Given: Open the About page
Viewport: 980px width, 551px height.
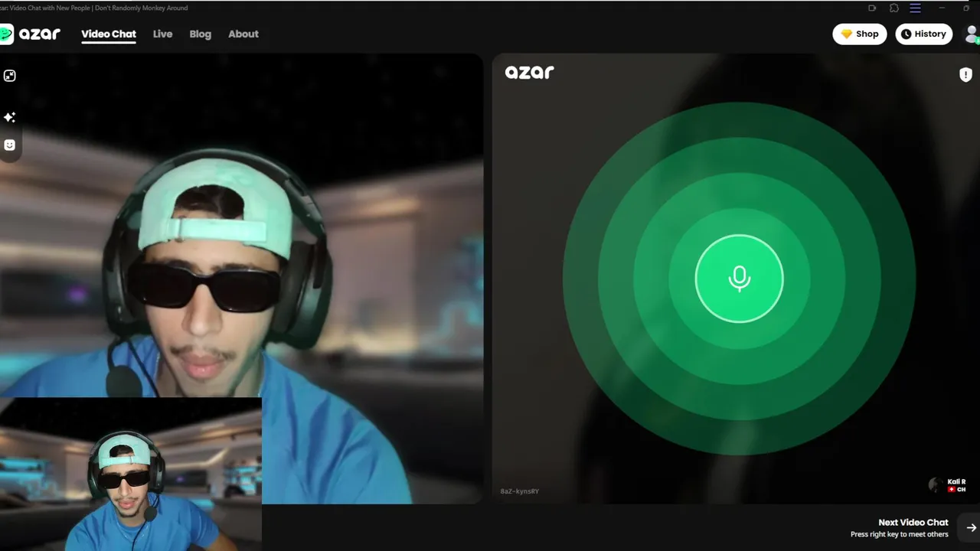Looking at the screenshot, I should click(243, 34).
